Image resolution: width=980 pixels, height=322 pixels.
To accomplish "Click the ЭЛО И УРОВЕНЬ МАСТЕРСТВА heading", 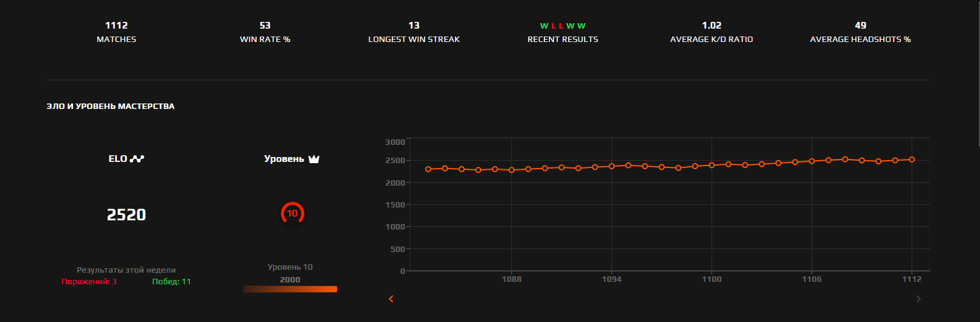I will (x=111, y=107).
